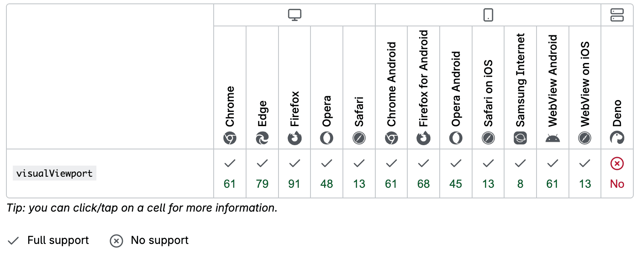
Task: Click the Firefox desktop browser icon
Action: 295,138
